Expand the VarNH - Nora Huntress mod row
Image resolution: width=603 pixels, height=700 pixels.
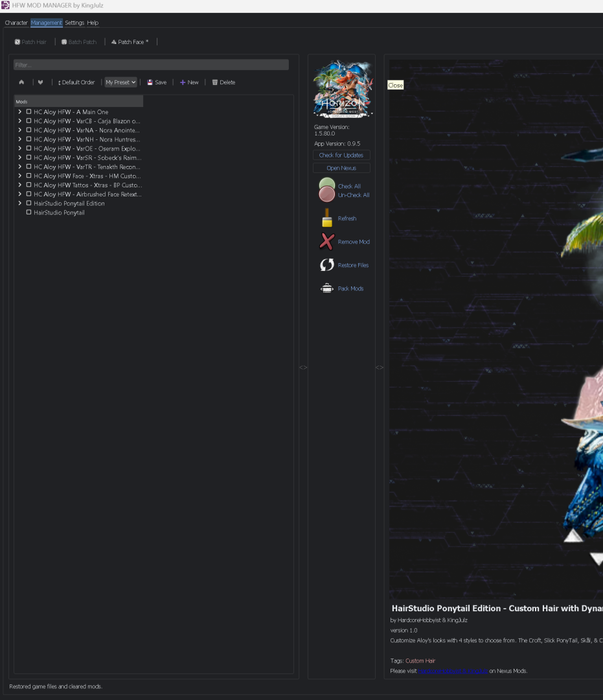pyautogui.click(x=20, y=139)
